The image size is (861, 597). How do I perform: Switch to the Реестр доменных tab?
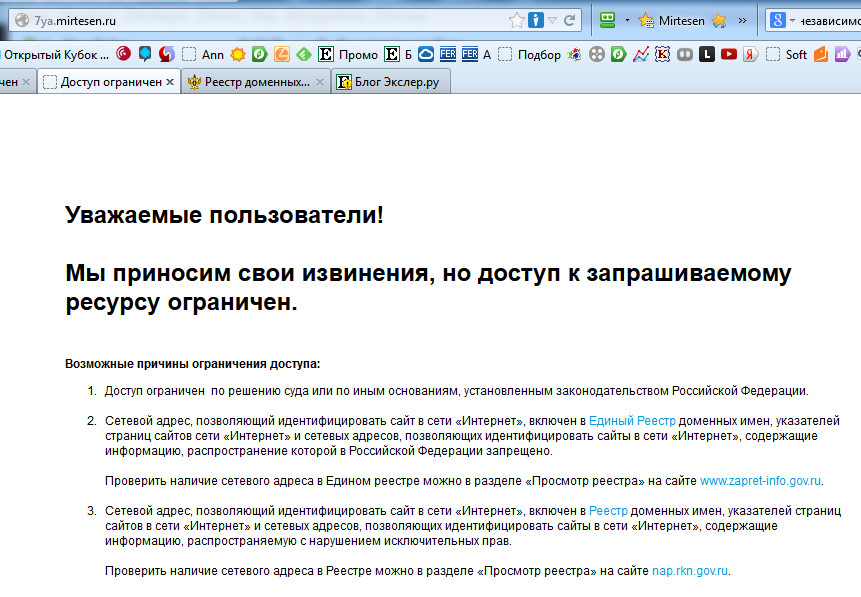pos(257,82)
